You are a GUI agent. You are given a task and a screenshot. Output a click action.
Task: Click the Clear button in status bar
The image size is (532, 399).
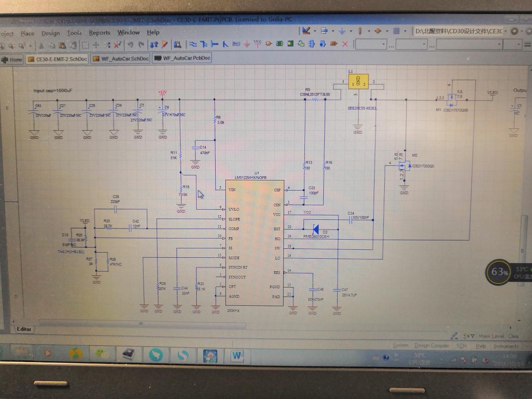click(514, 336)
